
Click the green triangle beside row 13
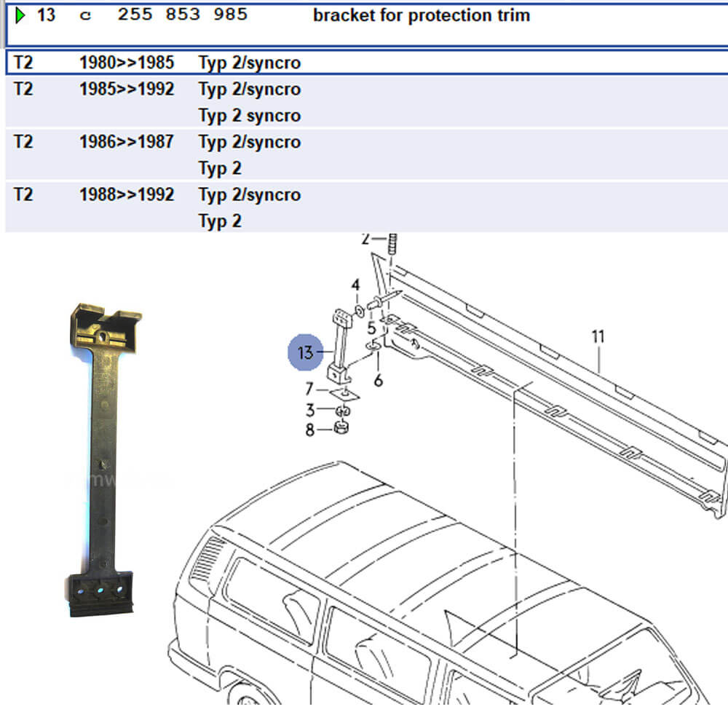20,15
